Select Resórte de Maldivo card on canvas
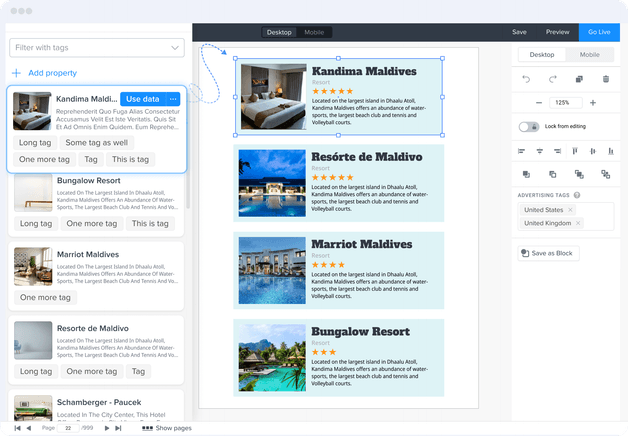Viewport: 628px width, 436px height. pyautogui.click(x=338, y=183)
